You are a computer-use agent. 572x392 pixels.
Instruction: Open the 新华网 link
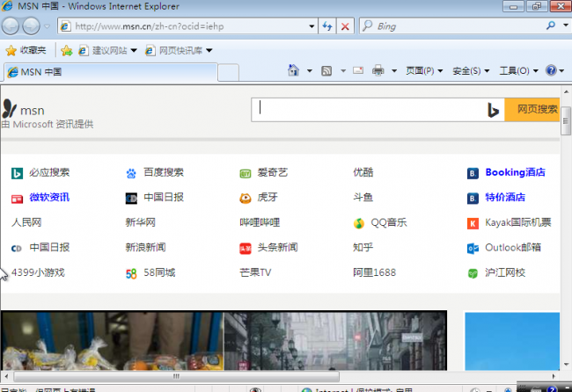pos(141,222)
